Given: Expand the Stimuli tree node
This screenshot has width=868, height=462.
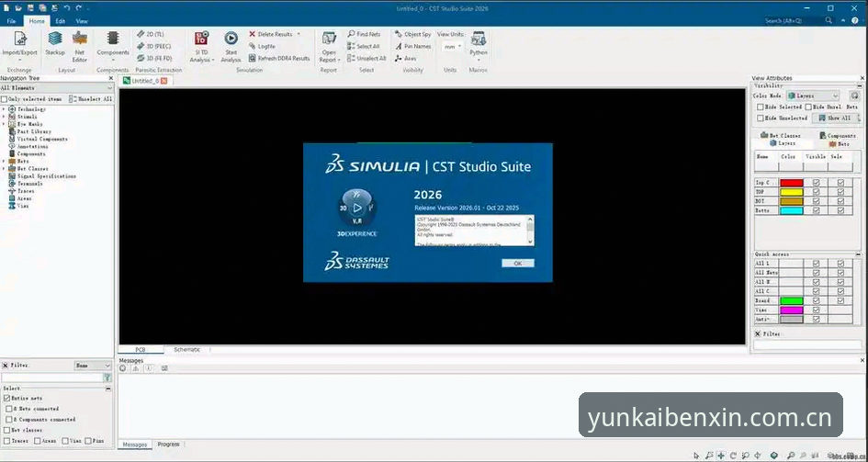Looking at the screenshot, I should 4,117.
